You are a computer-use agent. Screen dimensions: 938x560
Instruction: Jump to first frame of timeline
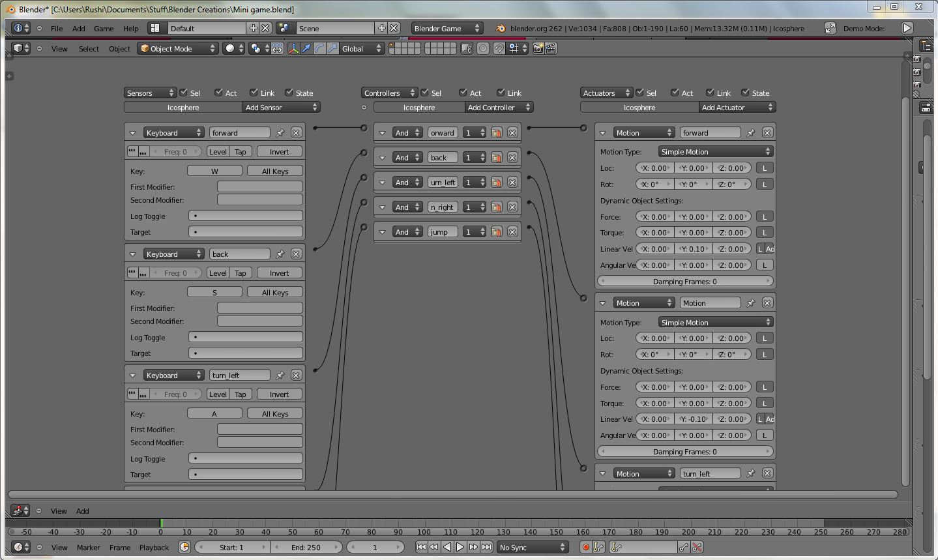tap(421, 547)
